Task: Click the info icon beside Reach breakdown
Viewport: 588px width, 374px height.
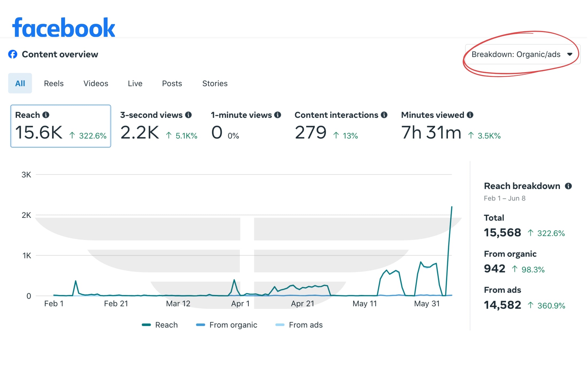Action: point(568,186)
